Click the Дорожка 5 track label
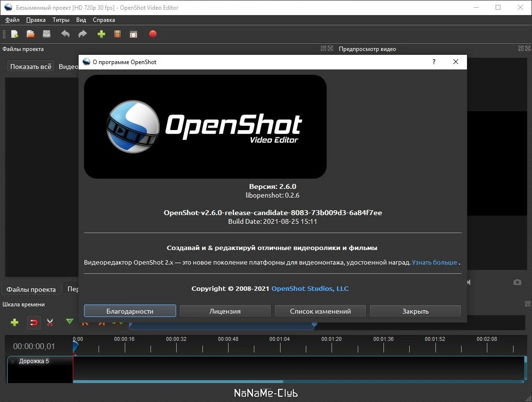This screenshot has width=532, height=402. 34,361
